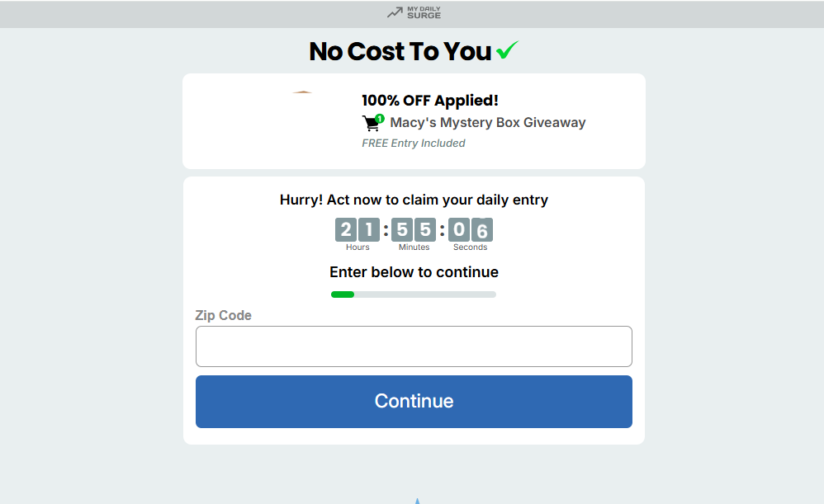Click the "No Cost To You" heading
Image resolution: width=824 pixels, height=504 pixels.
point(400,51)
